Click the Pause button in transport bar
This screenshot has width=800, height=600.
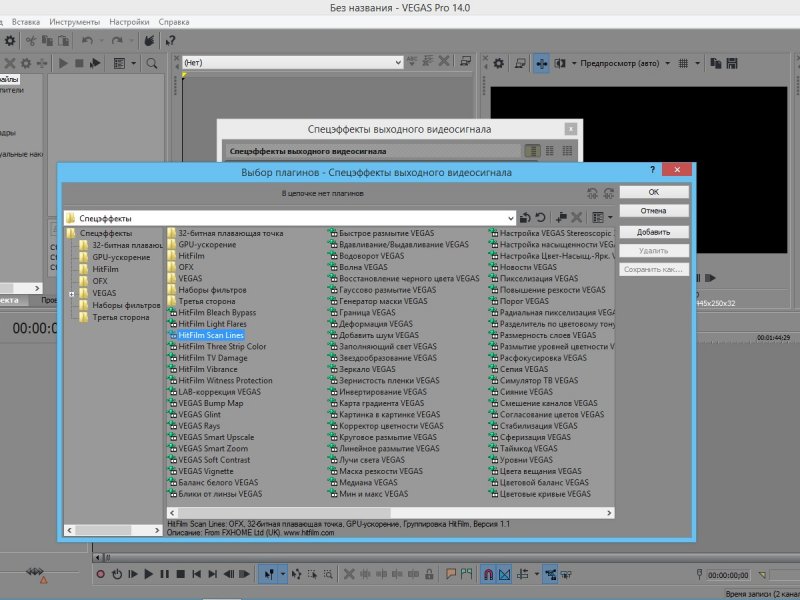click(164, 574)
